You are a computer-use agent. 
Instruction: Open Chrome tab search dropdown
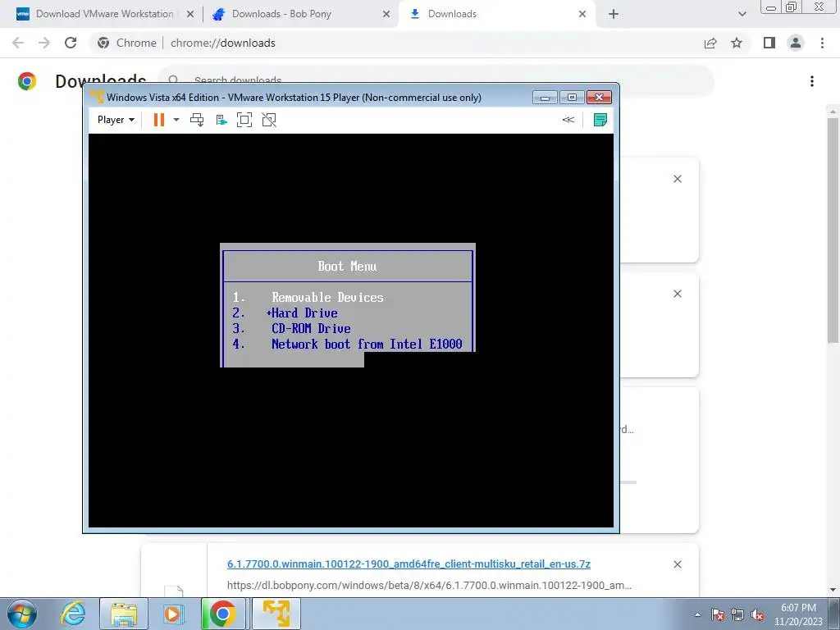(742, 14)
